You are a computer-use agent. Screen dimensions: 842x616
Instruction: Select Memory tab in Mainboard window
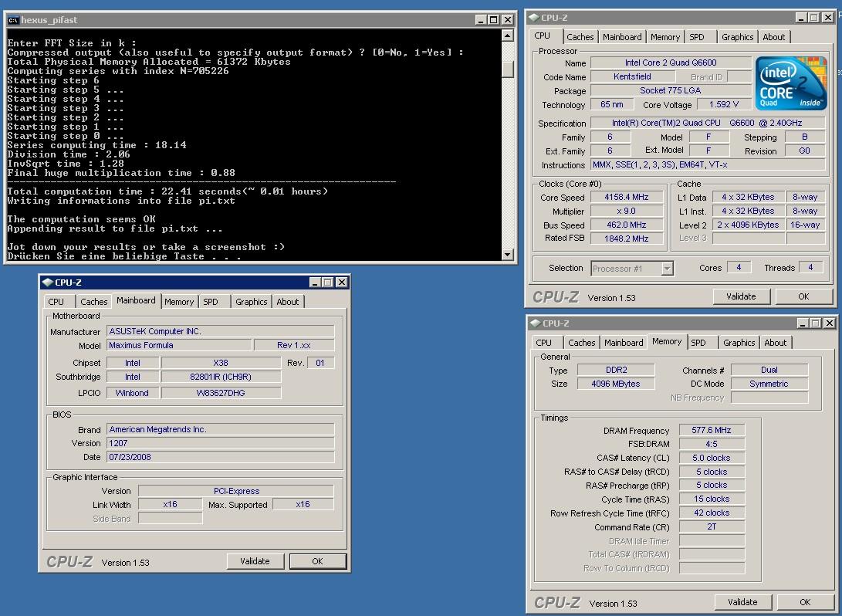[x=179, y=302]
